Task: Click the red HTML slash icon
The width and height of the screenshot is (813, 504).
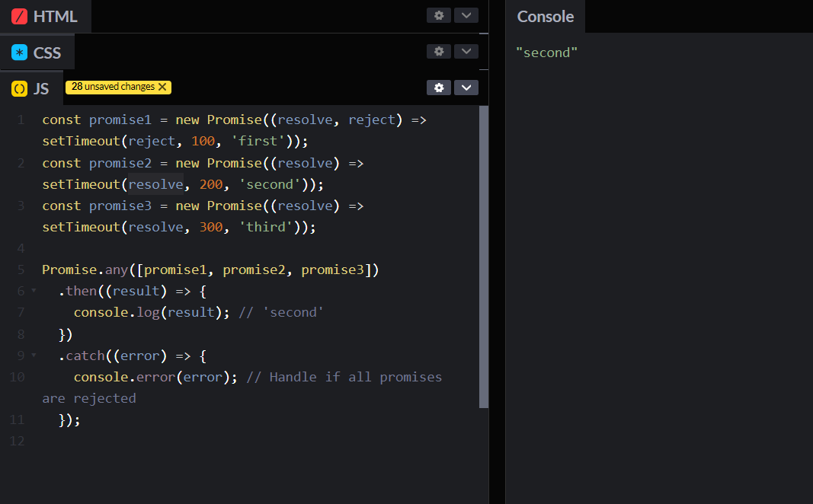Action: pyautogui.click(x=19, y=17)
